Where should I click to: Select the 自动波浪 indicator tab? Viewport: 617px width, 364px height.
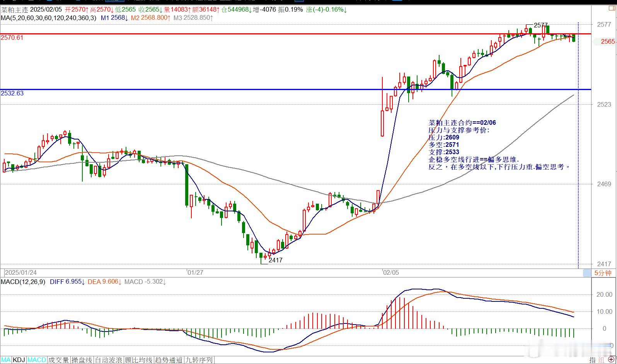[109, 360]
